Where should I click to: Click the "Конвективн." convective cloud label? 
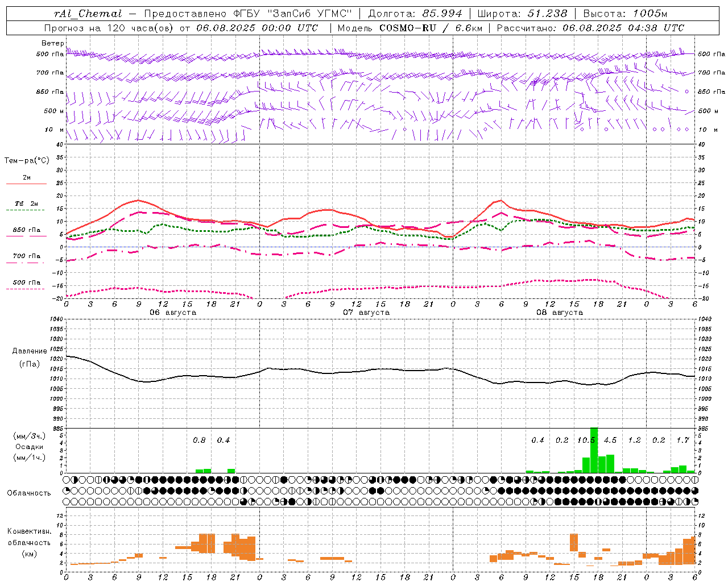29,531
